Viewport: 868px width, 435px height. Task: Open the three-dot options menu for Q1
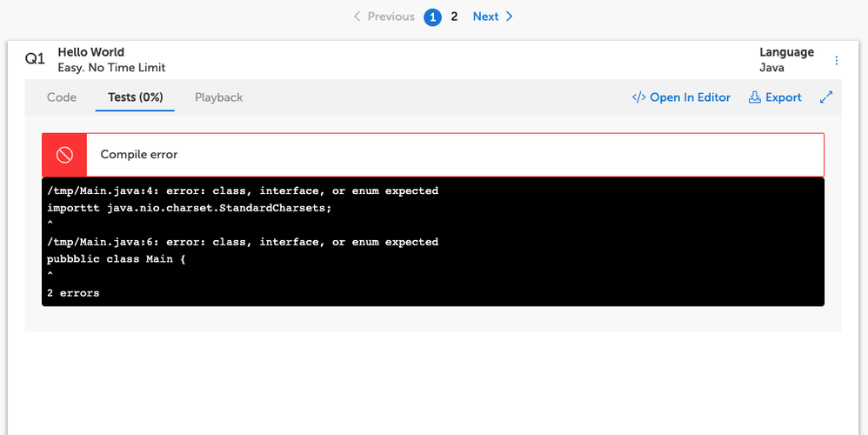837,60
